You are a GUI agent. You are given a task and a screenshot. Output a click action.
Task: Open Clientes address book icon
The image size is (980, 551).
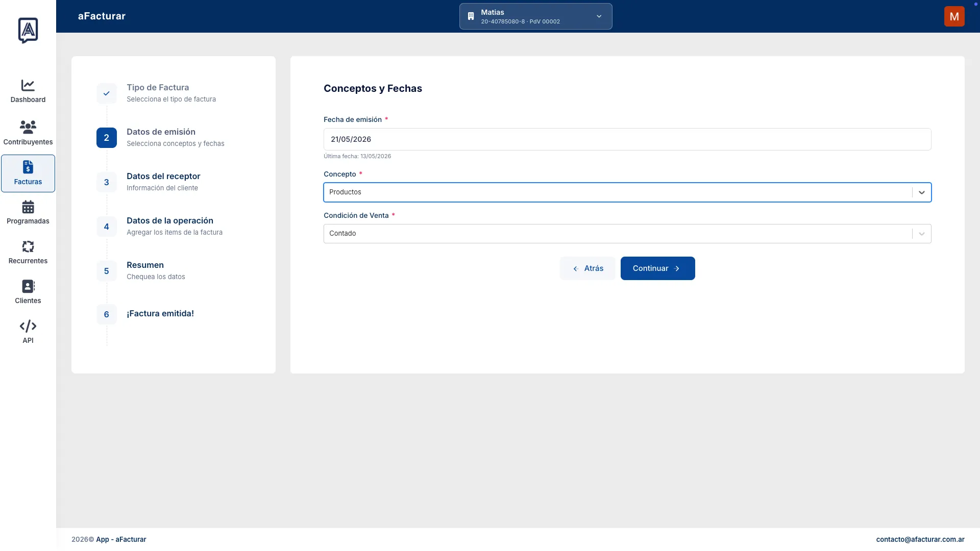pyautogui.click(x=28, y=286)
